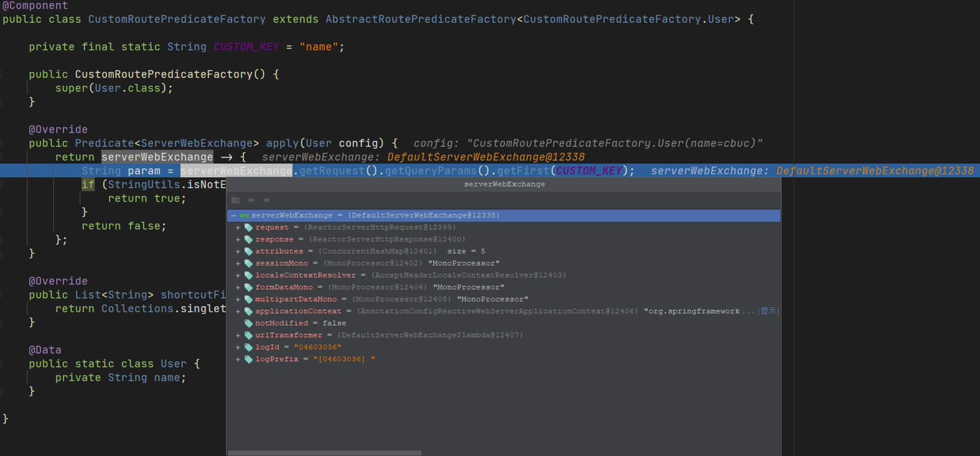This screenshot has height=456, width=980.
Task: Click the private String name field
Action: (121, 378)
